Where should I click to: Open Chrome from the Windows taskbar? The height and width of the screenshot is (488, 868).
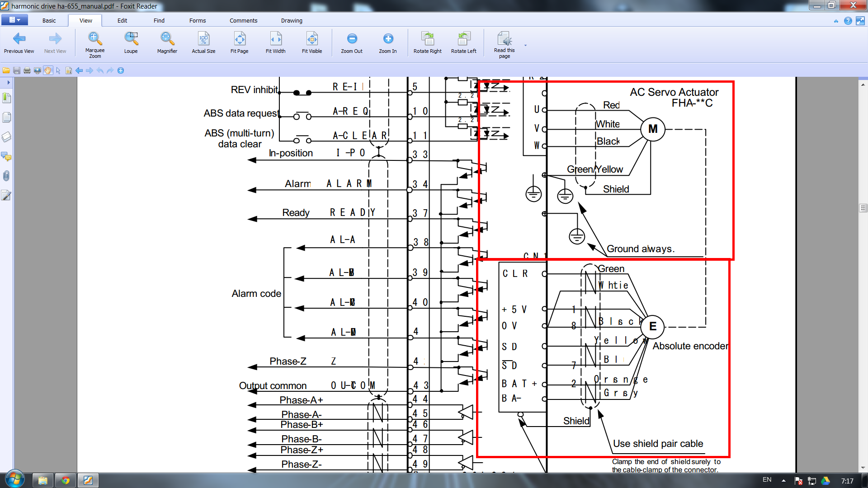(x=66, y=480)
